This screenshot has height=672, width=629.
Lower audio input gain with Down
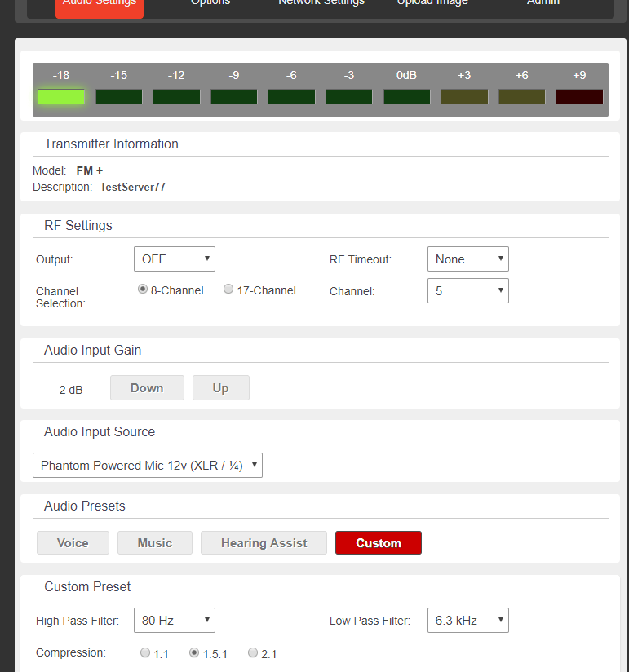coord(147,388)
